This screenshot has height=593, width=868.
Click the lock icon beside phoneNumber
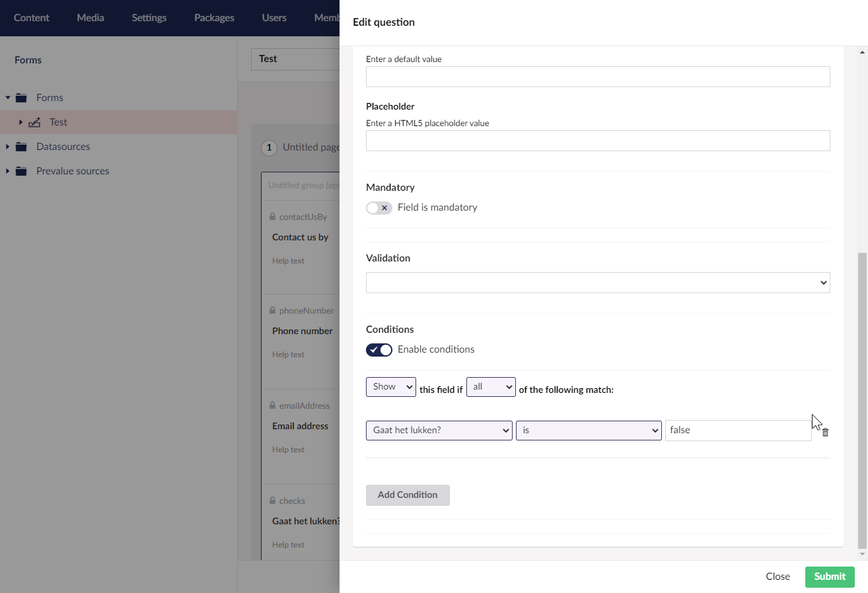point(272,310)
